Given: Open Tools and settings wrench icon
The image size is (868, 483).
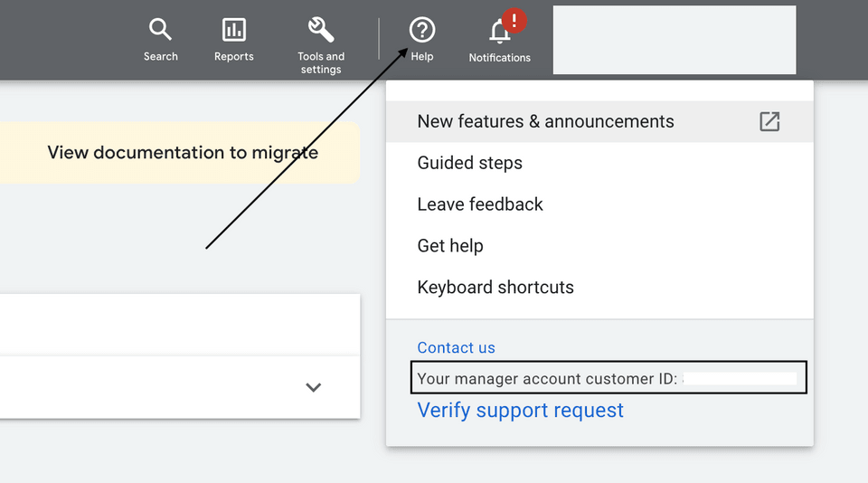Looking at the screenshot, I should (321, 29).
